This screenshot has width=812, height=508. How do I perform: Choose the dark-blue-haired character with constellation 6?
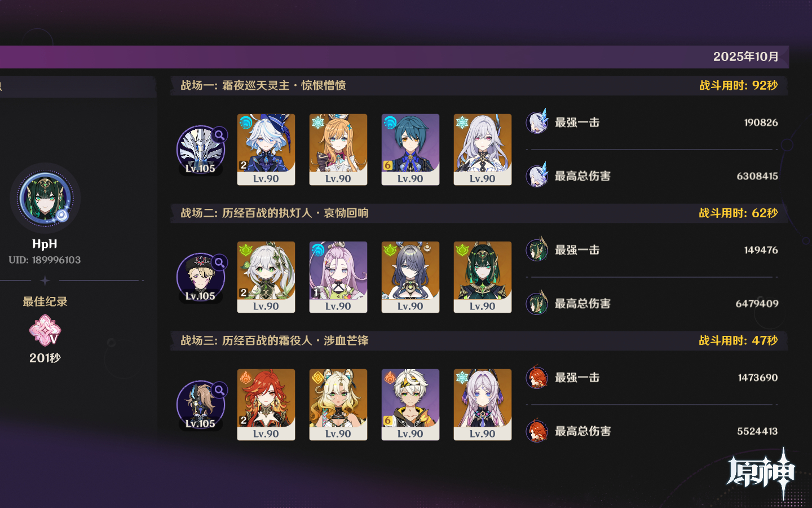tap(411, 150)
